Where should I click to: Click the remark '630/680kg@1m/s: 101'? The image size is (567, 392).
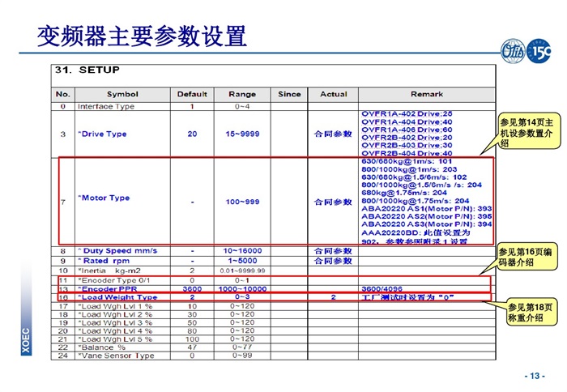(x=407, y=161)
